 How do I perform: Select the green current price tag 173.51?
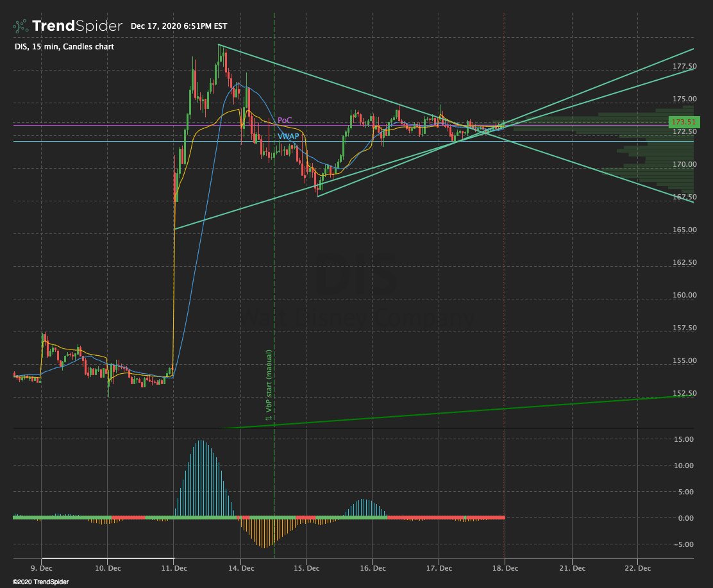click(685, 121)
